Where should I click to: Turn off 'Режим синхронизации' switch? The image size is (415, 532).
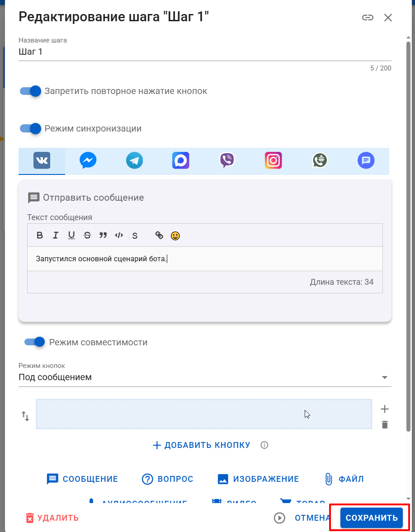pos(31,129)
